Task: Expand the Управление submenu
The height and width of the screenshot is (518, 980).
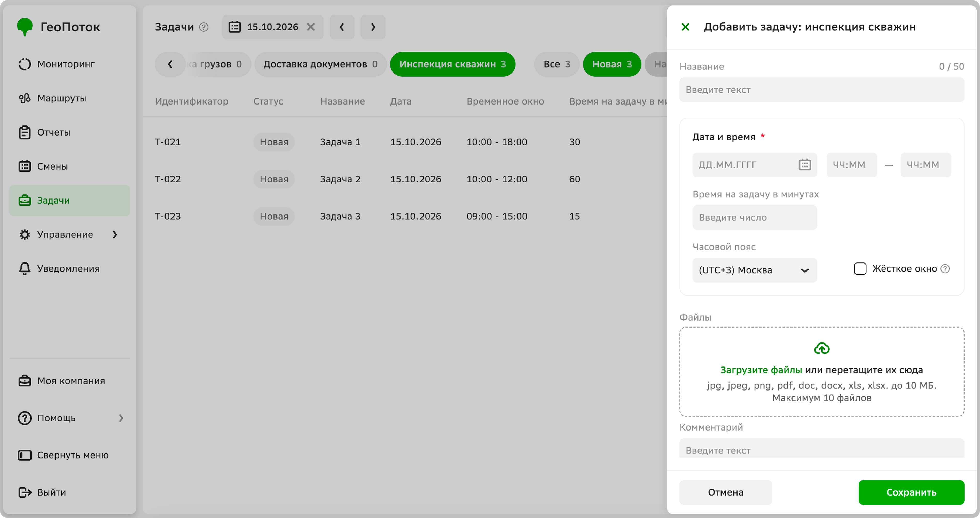Action: click(x=115, y=235)
